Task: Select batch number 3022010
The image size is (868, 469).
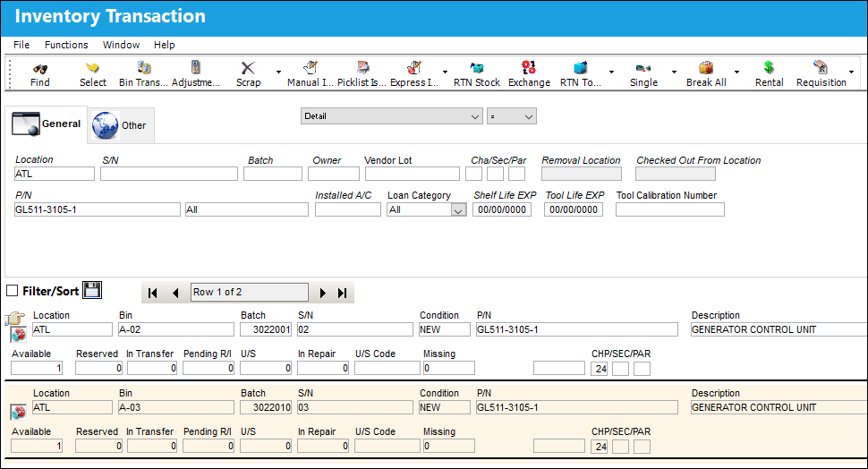Action: click(x=266, y=407)
